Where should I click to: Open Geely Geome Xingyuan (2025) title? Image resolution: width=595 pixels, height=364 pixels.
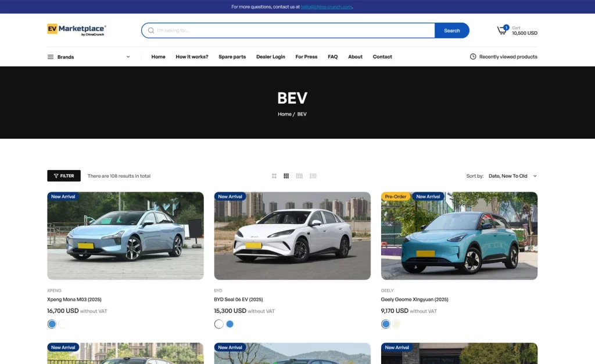click(x=414, y=300)
